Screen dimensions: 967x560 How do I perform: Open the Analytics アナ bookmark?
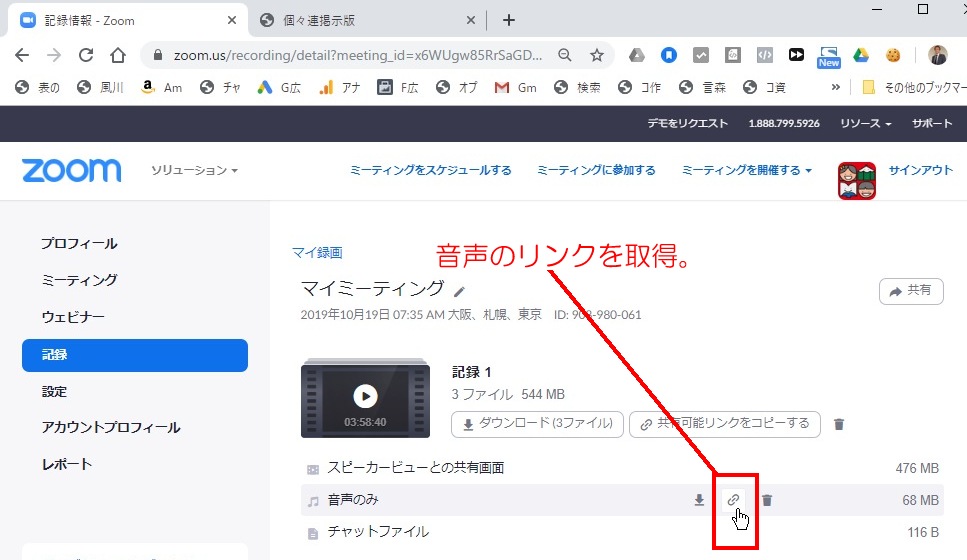[340, 88]
